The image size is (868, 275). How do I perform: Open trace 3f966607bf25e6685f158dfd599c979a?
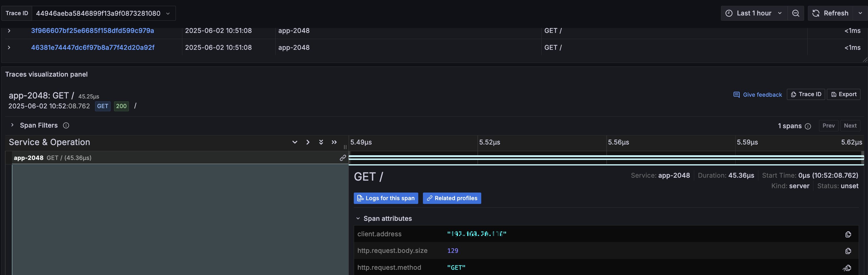[x=92, y=31]
